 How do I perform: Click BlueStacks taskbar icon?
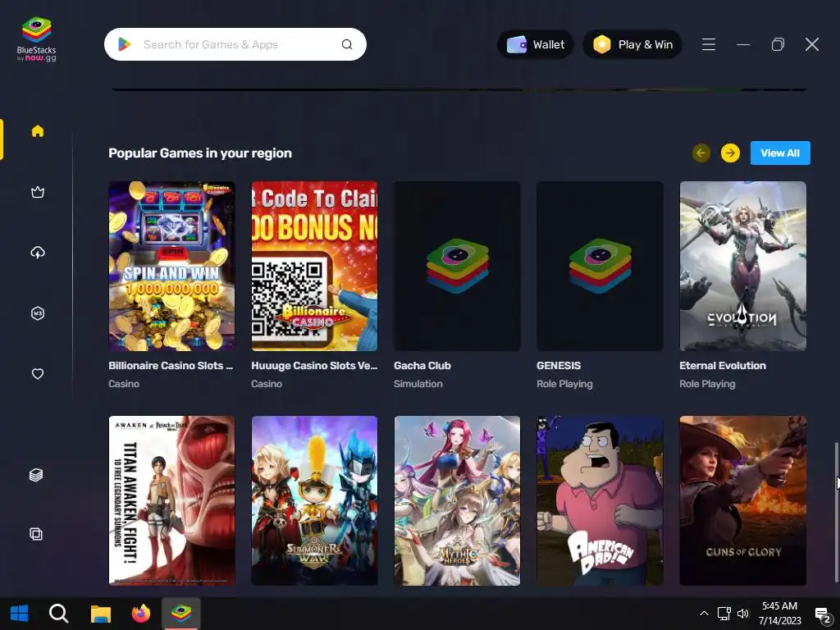(x=181, y=614)
